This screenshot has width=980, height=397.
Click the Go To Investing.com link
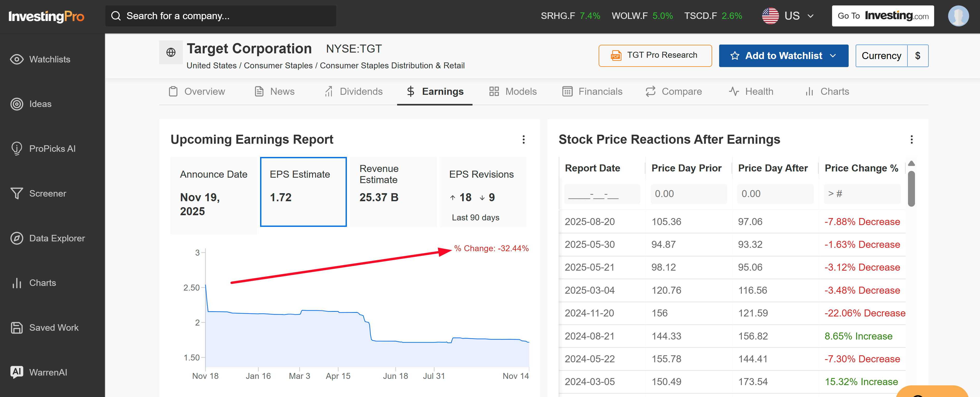point(883,16)
